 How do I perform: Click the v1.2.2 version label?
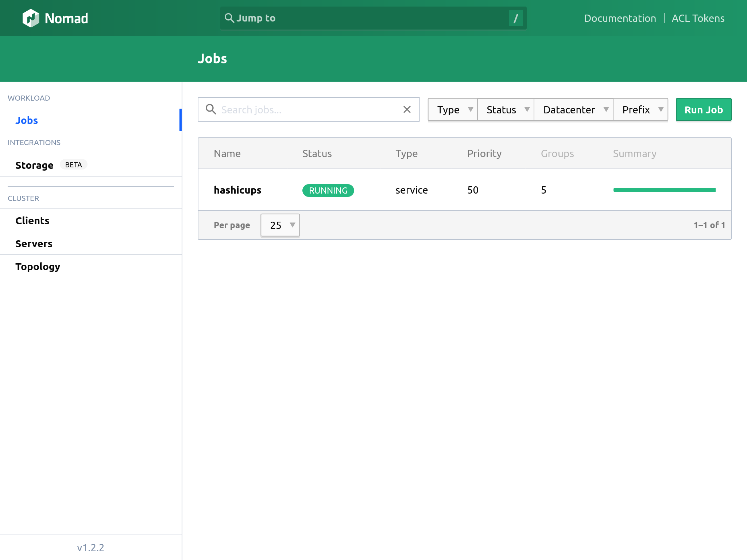pyautogui.click(x=90, y=548)
